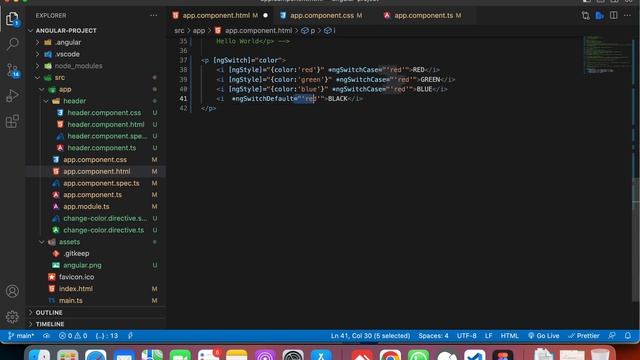Open app.component.spec.ts file

[x=101, y=183]
